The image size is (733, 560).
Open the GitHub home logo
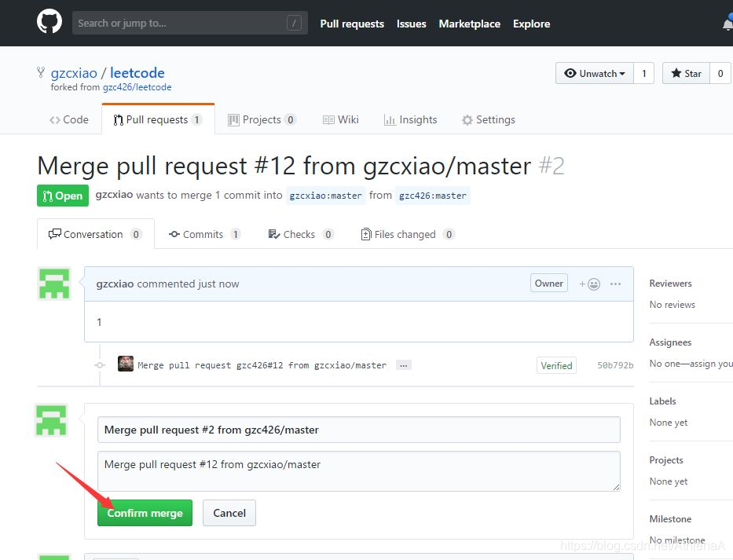tap(49, 22)
